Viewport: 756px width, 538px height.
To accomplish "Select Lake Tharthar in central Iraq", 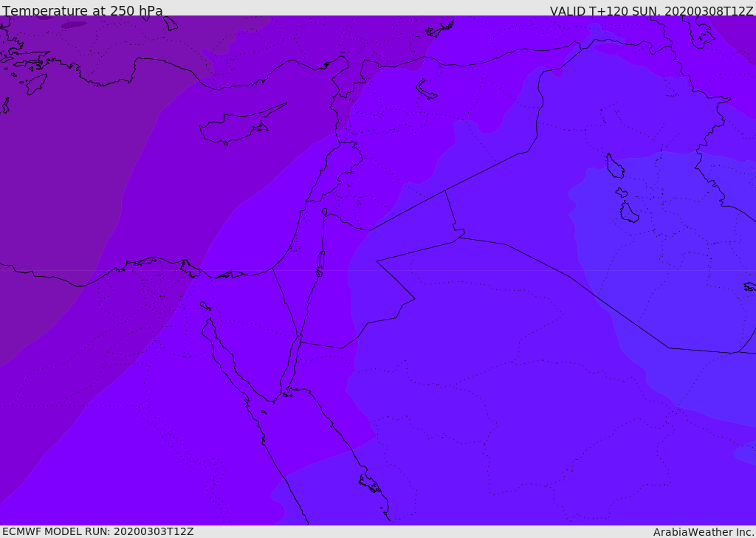I will tap(614, 167).
